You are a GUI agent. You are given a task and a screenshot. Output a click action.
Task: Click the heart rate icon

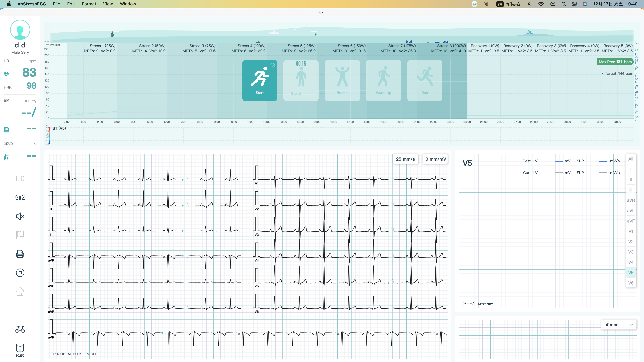click(6, 74)
